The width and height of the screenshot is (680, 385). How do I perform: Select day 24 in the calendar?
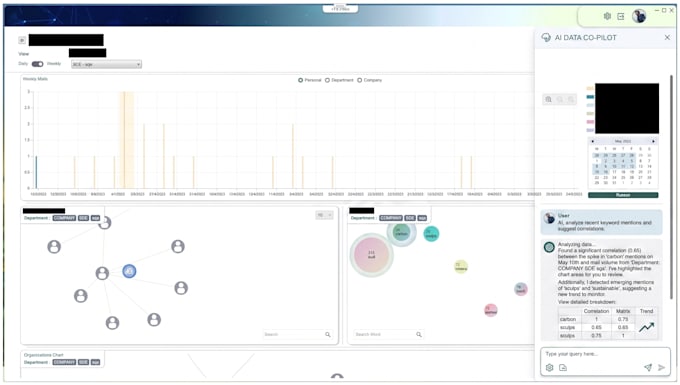614,177
